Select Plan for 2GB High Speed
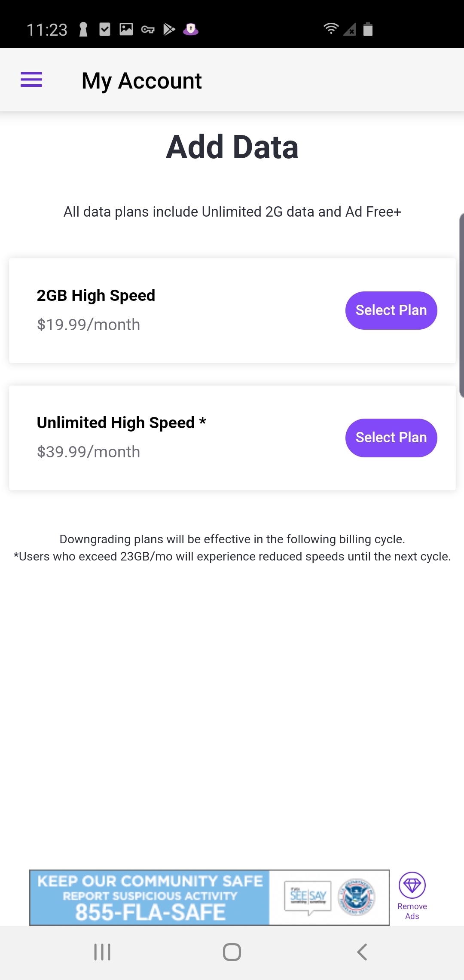Image resolution: width=464 pixels, height=980 pixels. (x=391, y=310)
